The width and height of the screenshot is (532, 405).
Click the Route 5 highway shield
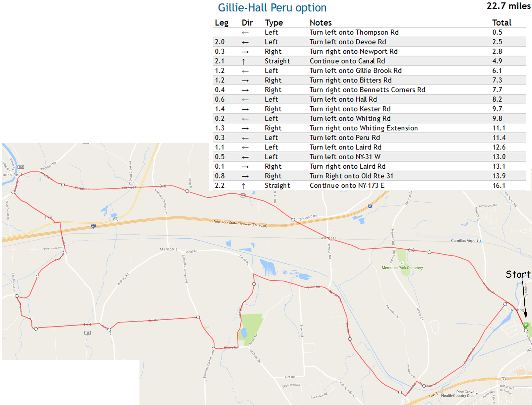(503, 379)
